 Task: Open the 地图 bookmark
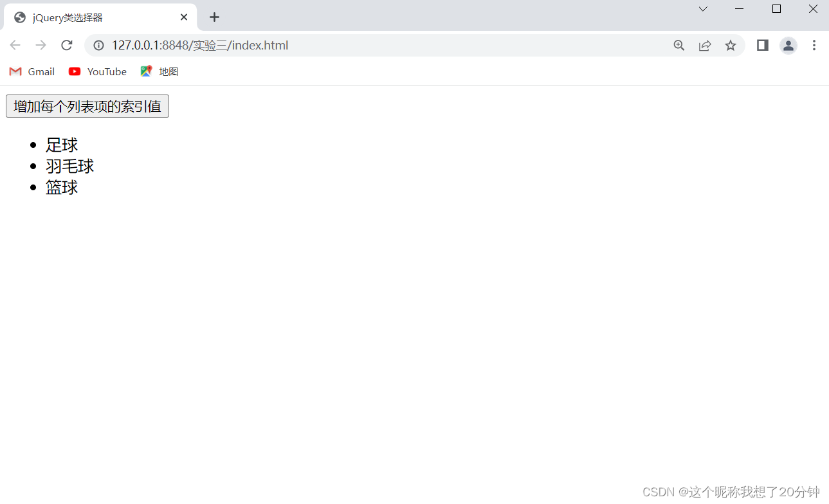point(159,72)
